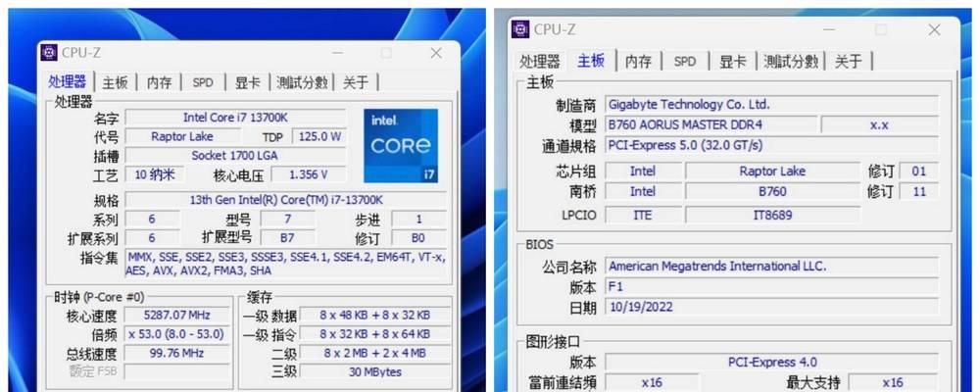Click the multiplier x 53.0 (8.0 - 53.0)
Image resolution: width=980 pixels, height=392 pixels.
[x=176, y=334]
